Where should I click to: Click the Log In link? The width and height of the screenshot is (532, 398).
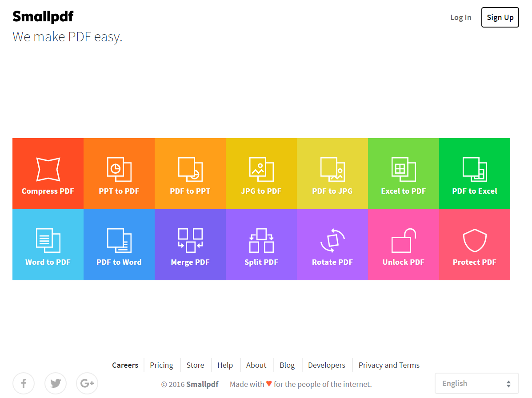(460, 17)
